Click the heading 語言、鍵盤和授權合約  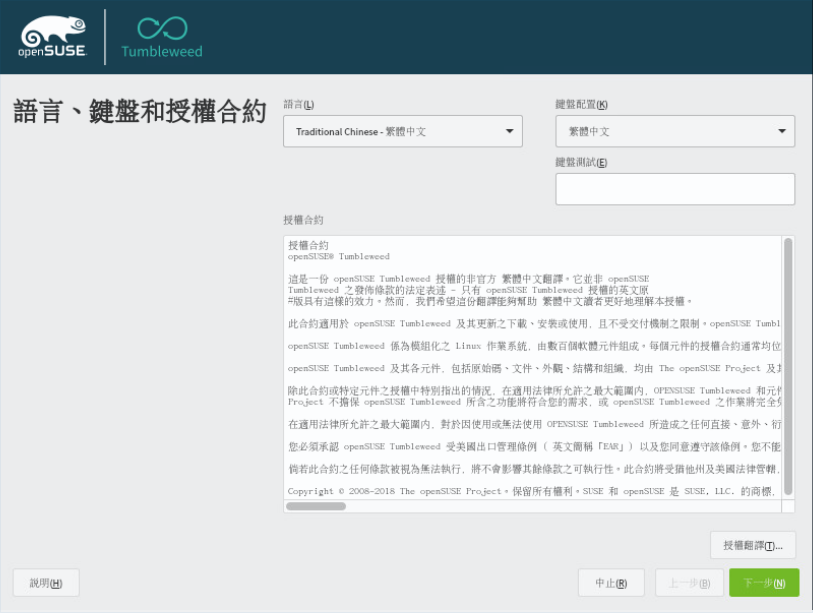pyautogui.click(x=140, y=111)
